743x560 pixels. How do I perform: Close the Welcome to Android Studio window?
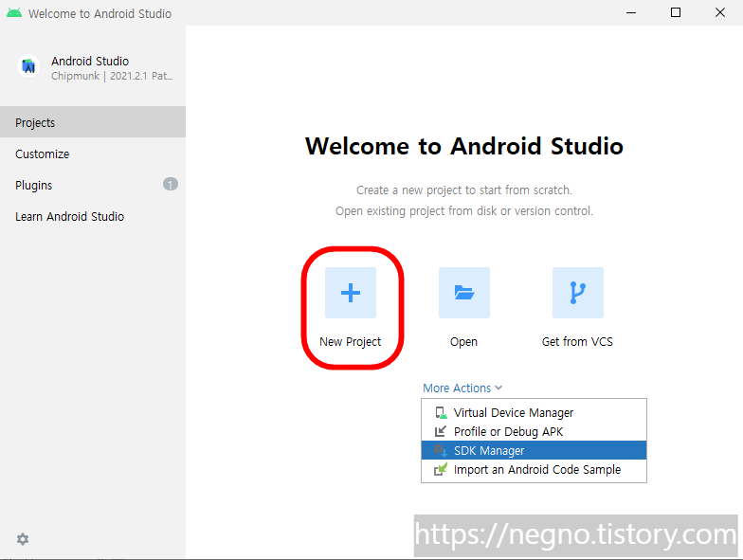point(720,13)
